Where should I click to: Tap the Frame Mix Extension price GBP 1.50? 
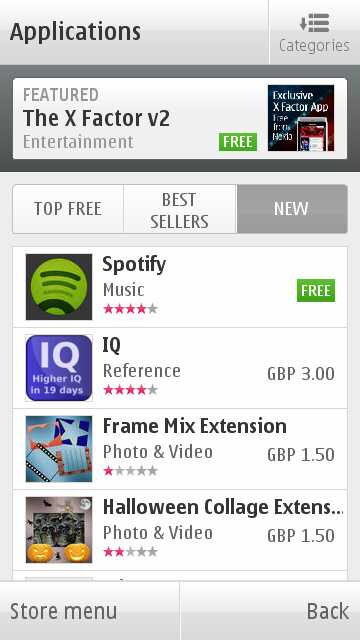[301, 455]
